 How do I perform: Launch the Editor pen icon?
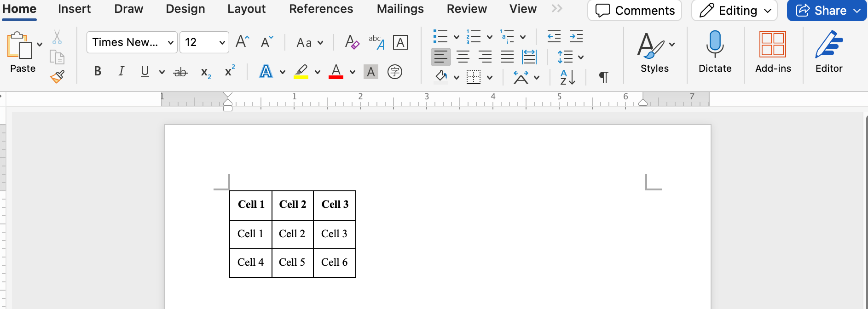tap(829, 44)
